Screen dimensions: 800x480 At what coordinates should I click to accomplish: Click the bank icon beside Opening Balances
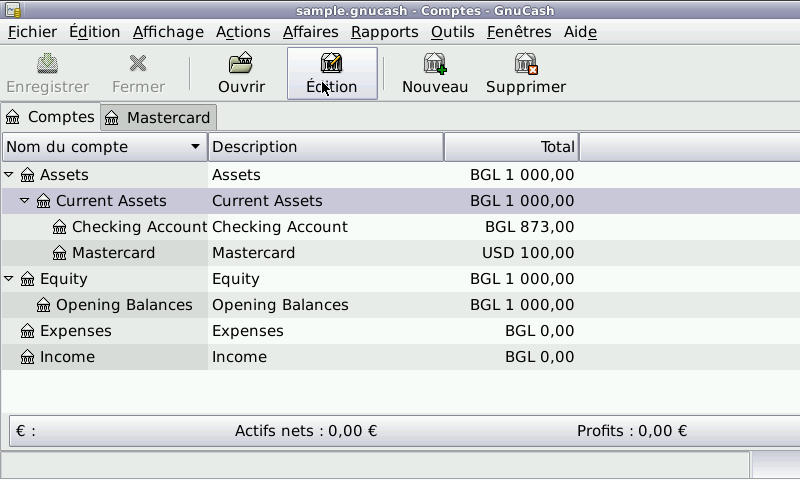(44, 305)
